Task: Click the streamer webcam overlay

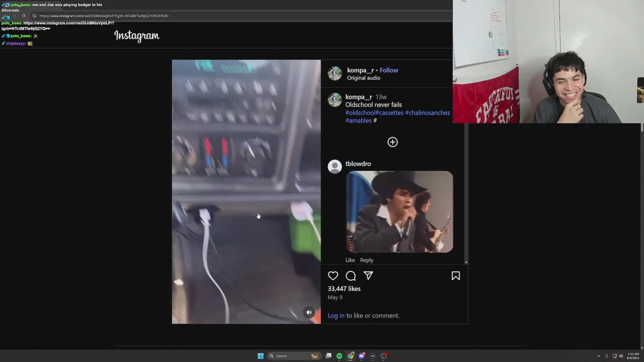Action: (x=548, y=61)
